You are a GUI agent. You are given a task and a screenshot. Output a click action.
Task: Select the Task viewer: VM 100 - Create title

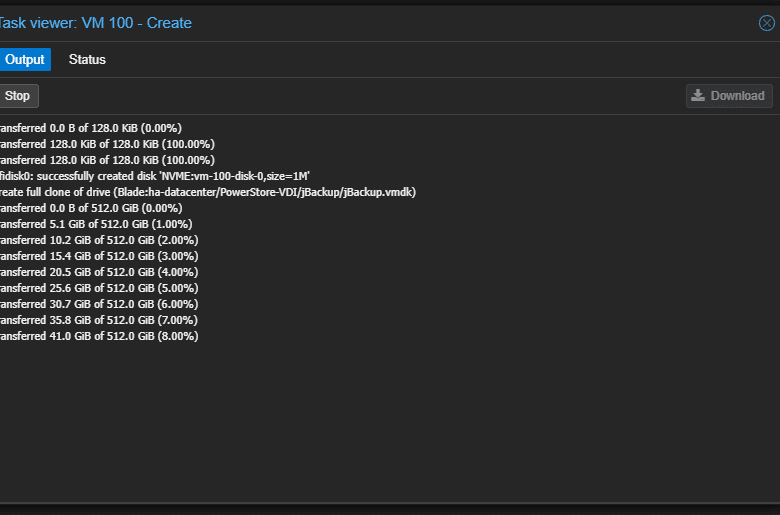click(96, 23)
